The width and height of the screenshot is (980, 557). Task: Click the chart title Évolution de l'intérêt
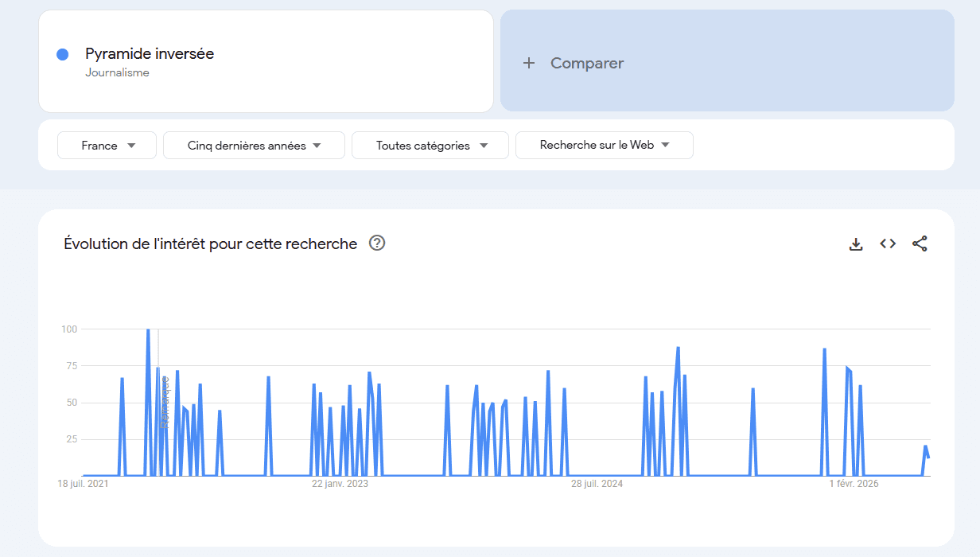(x=210, y=243)
